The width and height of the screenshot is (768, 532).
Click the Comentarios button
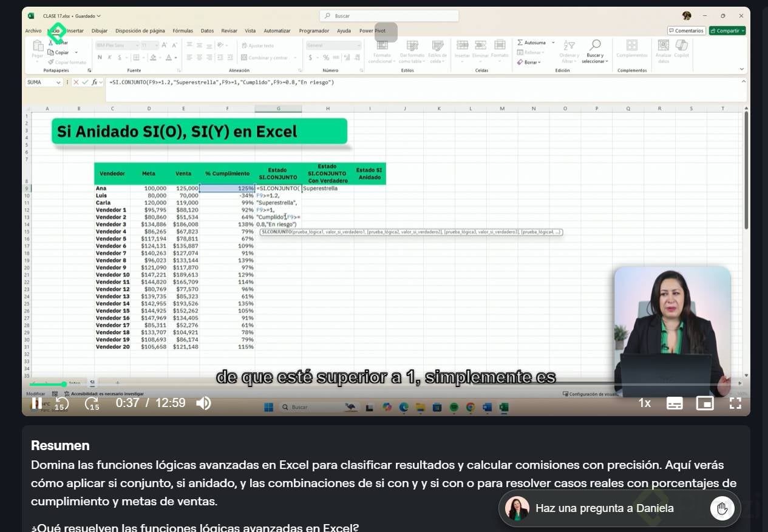click(686, 31)
